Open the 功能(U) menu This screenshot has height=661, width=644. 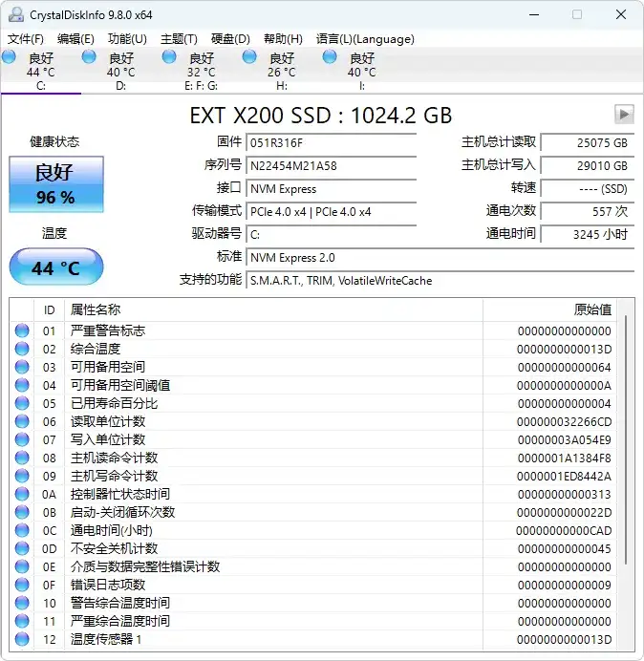(127, 39)
